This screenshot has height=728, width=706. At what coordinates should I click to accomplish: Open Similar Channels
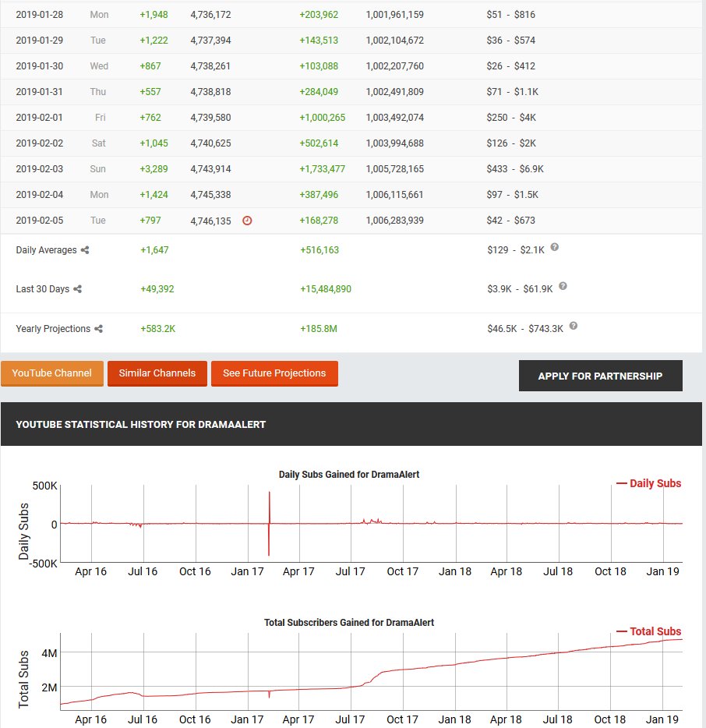(157, 373)
